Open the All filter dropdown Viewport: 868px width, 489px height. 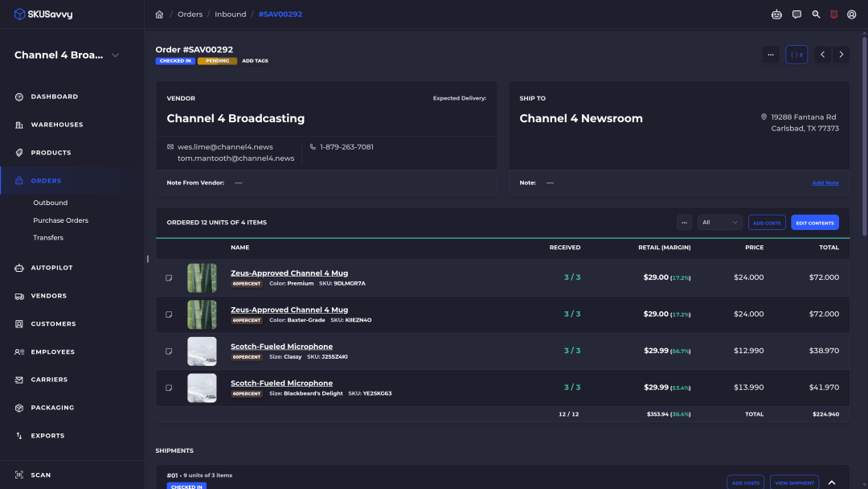click(719, 223)
